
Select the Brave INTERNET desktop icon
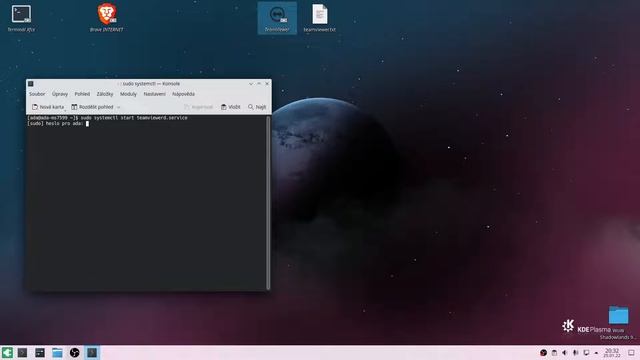107,18
